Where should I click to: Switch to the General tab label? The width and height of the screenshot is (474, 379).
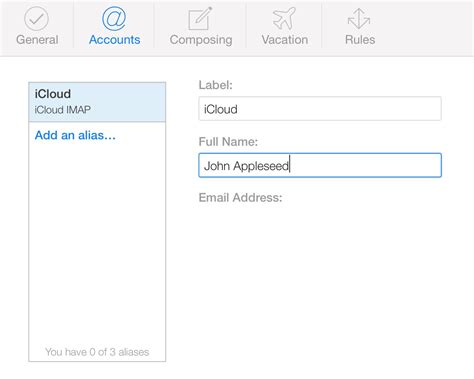(x=37, y=40)
